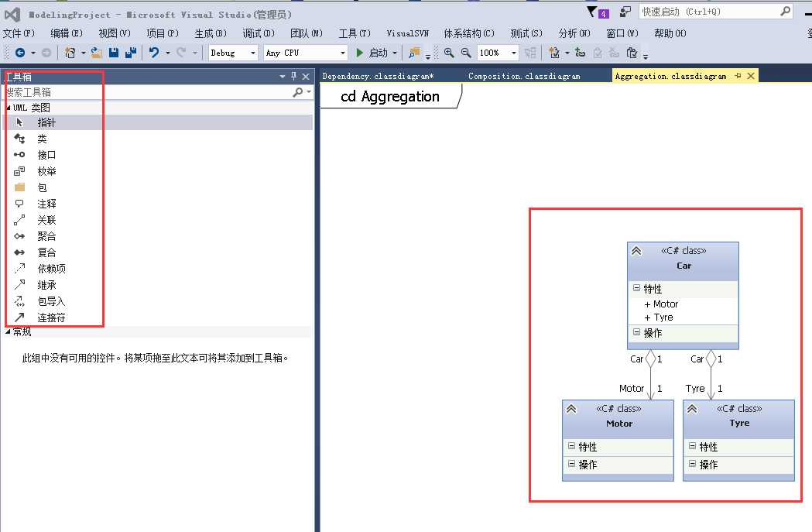The height and width of the screenshot is (532, 812).
Task: Click the open file folder icon
Action: pos(96,53)
